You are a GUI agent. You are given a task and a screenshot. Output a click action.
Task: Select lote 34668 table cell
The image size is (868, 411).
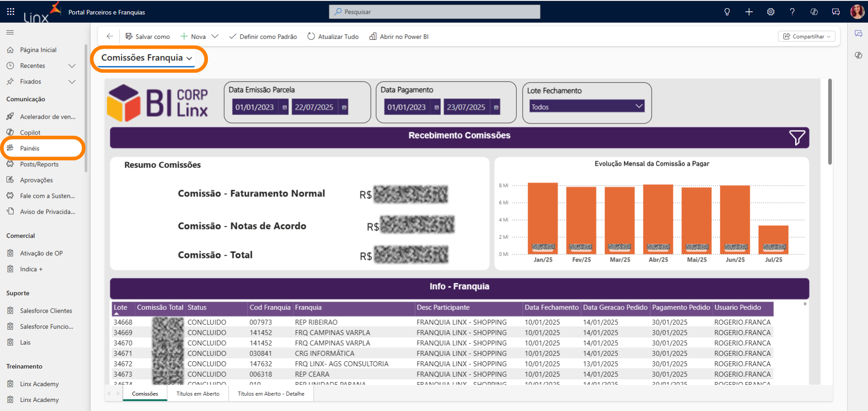pos(123,322)
